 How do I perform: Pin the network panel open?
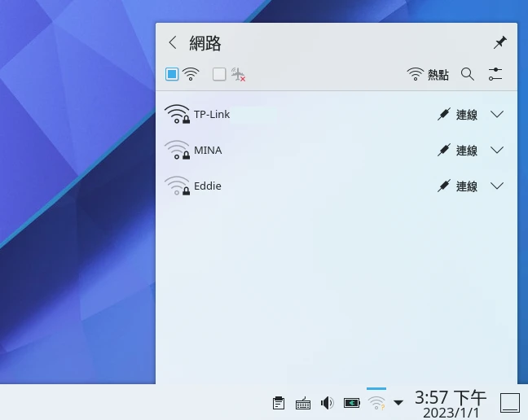click(499, 43)
